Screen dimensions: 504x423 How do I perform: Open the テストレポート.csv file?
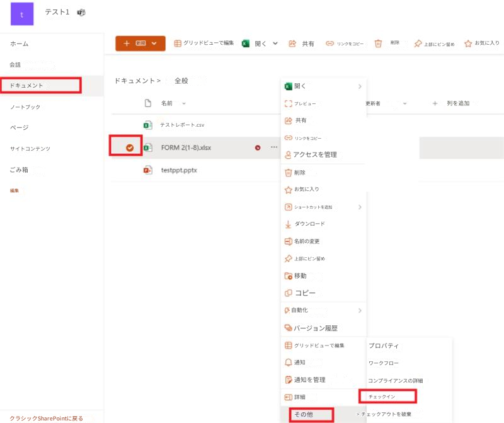point(182,125)
